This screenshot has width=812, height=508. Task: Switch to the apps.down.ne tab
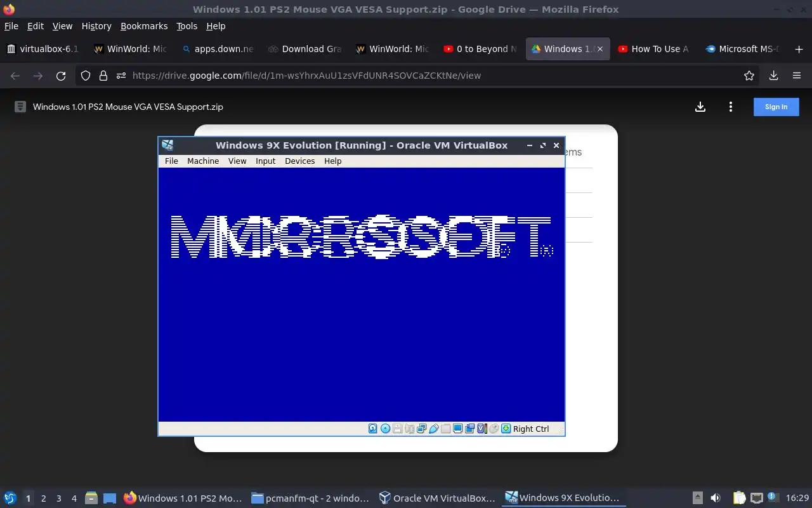coord(218,49)
